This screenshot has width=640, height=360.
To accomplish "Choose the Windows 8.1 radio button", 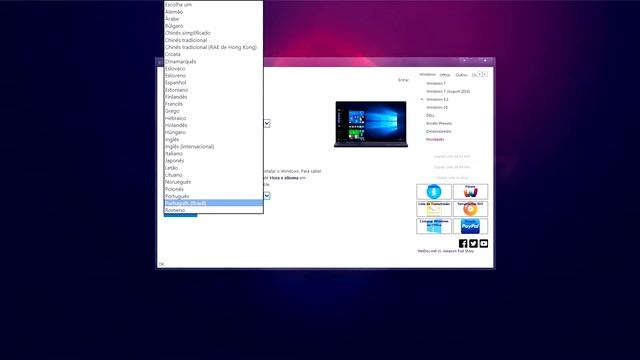I will coord(437,99).
